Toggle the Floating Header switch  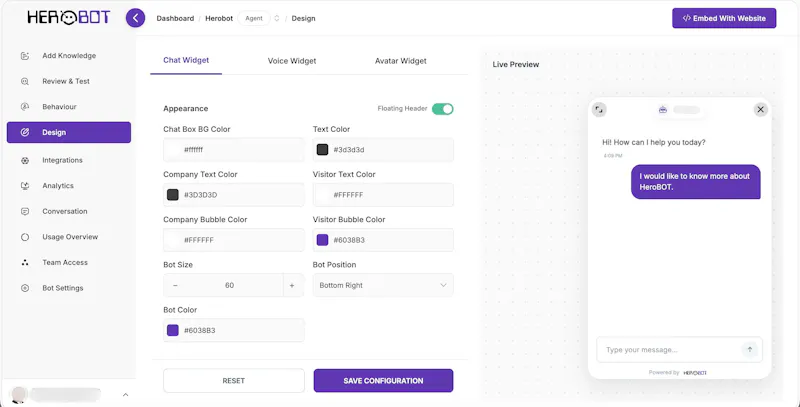442,109
